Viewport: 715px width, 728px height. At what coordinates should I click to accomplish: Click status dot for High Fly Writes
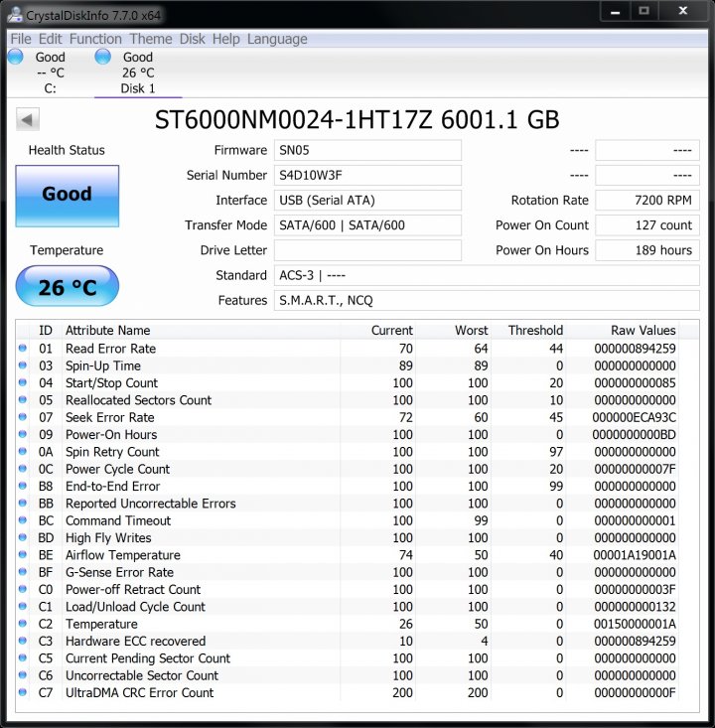click(22, 536)
